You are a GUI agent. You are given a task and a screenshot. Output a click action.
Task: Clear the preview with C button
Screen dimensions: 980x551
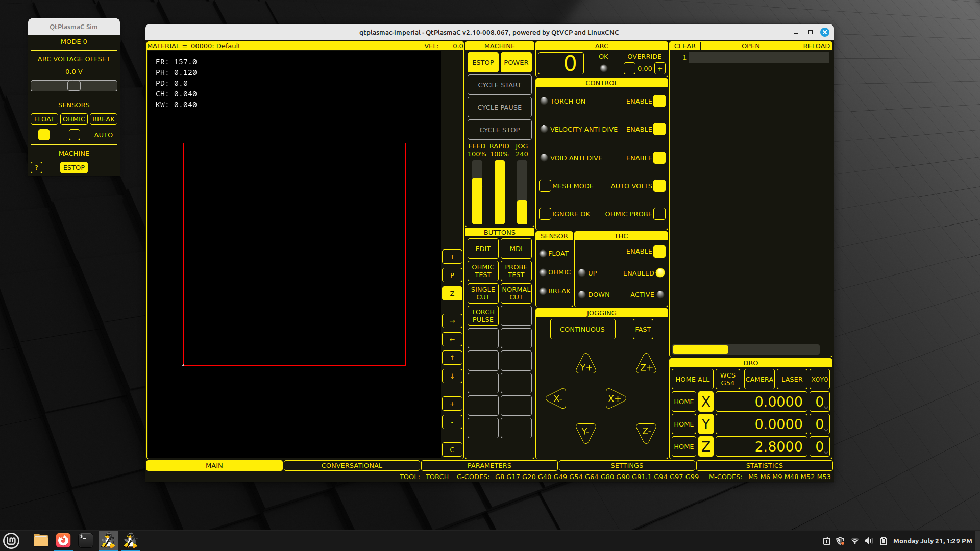(452, 449)
